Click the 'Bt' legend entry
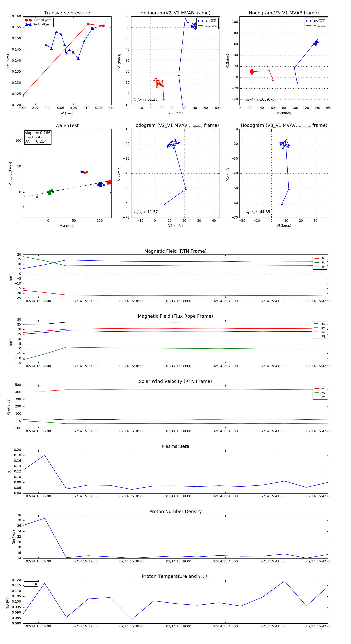 click(x=320, y=263)
